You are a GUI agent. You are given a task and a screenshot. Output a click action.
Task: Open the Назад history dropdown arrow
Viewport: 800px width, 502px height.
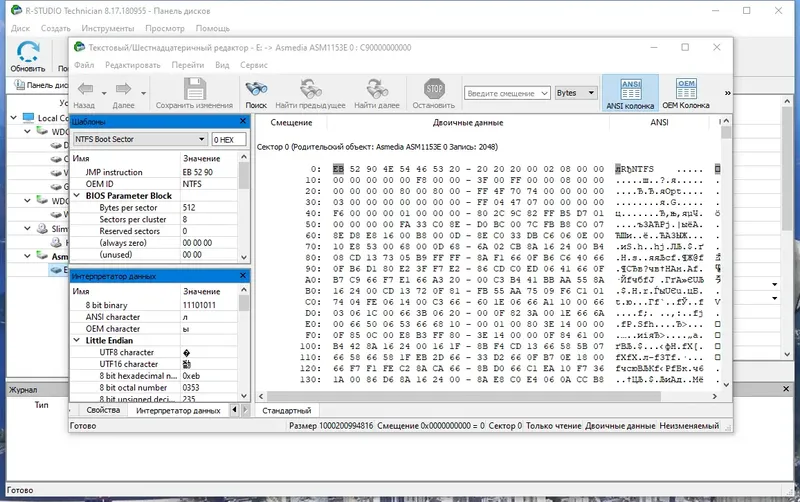tap(104, 93)
